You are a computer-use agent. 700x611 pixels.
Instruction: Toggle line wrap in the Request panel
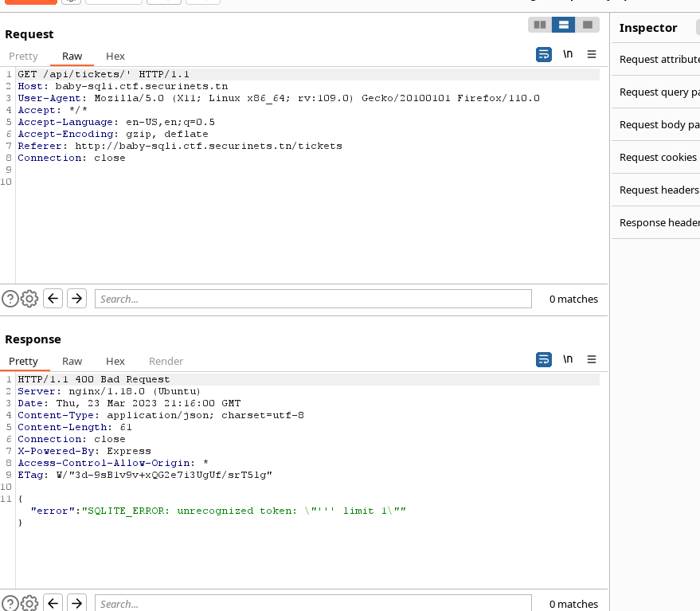point(544,54)
